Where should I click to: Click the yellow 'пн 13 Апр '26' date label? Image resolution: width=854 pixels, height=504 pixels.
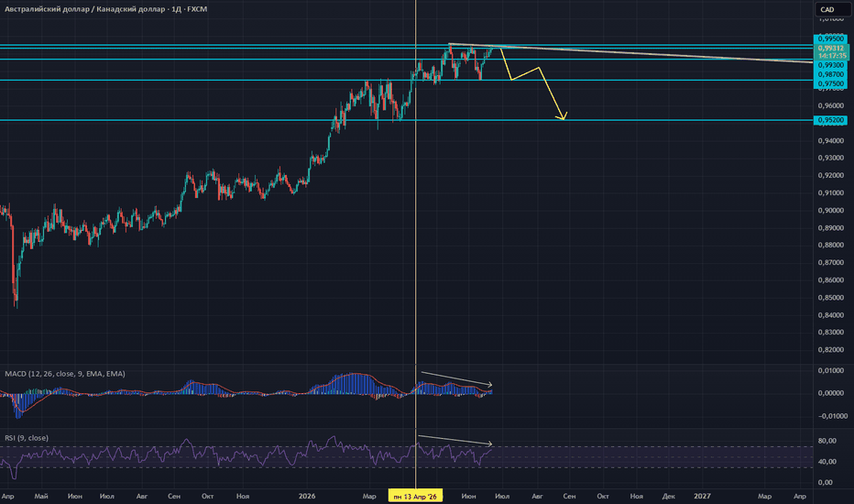pos(416,497)
